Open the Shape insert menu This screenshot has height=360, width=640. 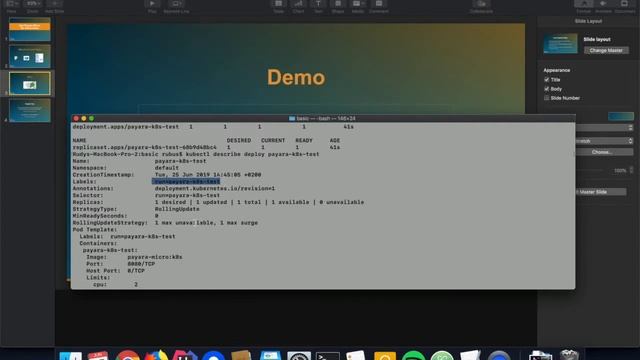tap(338, 5)
